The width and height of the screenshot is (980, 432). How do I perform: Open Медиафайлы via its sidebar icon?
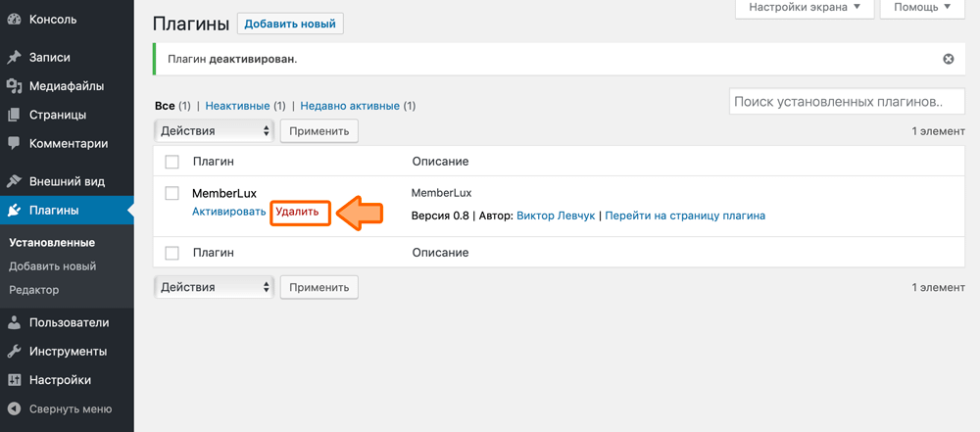click(15, 86)
